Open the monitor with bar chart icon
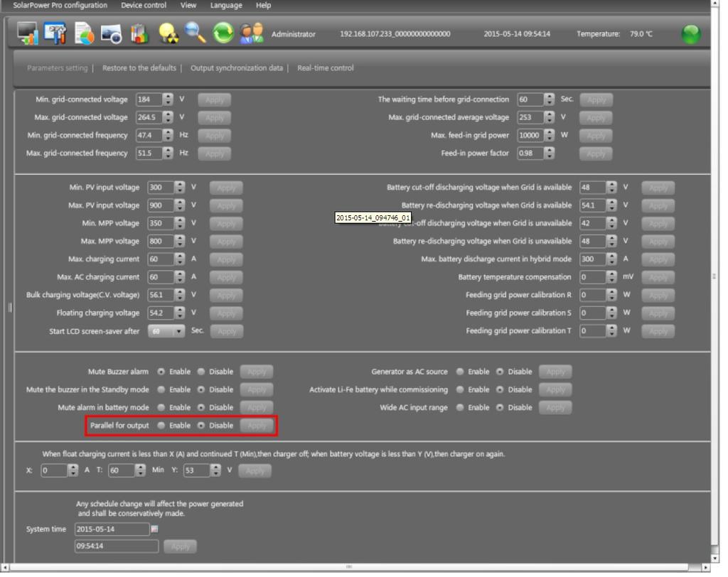 point(28,33)
